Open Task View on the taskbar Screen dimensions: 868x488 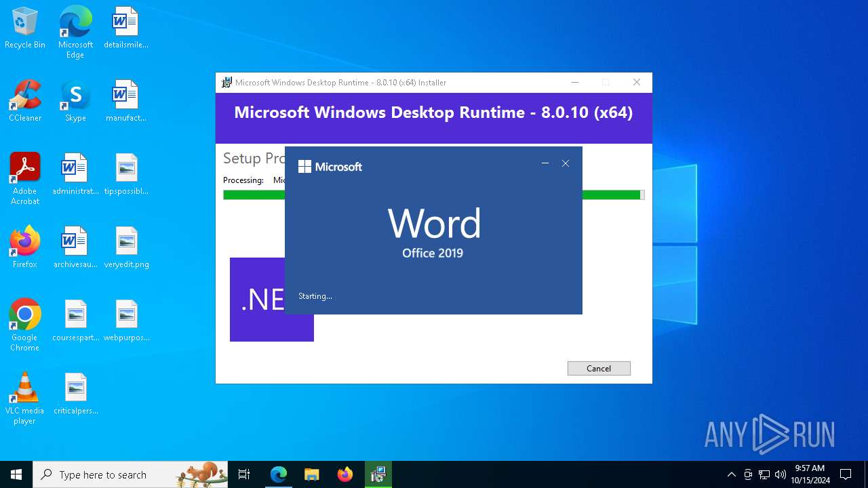click(x=244, y=474)
